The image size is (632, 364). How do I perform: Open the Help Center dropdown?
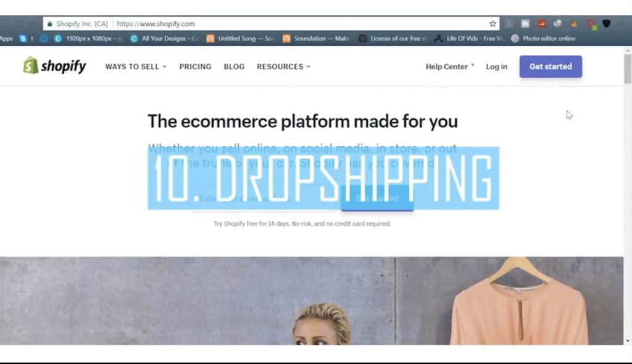click(450, 67)
